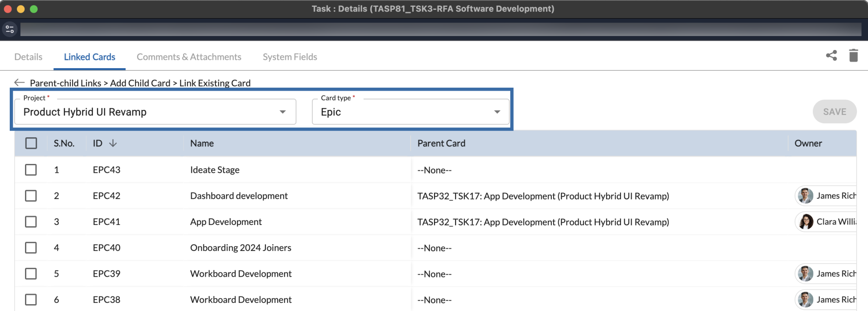
Task: Open the System Fields tab
Action: pyautogui.click(x=290, y=57)
